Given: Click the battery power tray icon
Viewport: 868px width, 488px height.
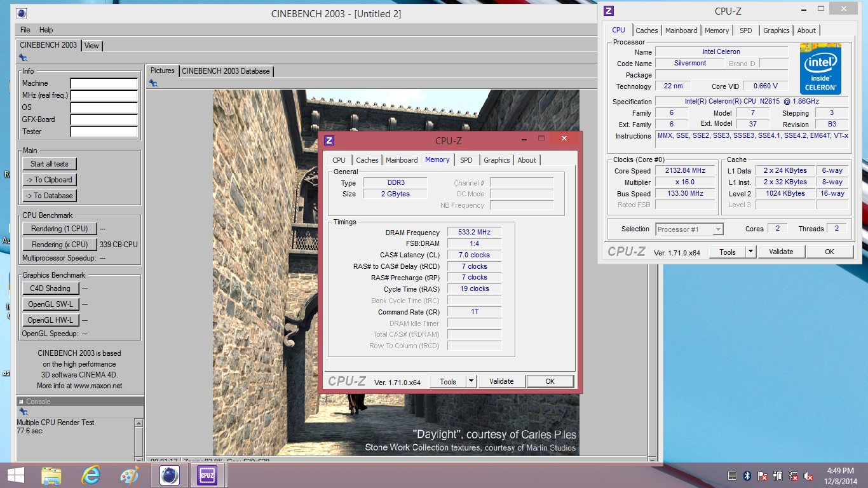Looking at the screenshot, I should click(778, 476).
